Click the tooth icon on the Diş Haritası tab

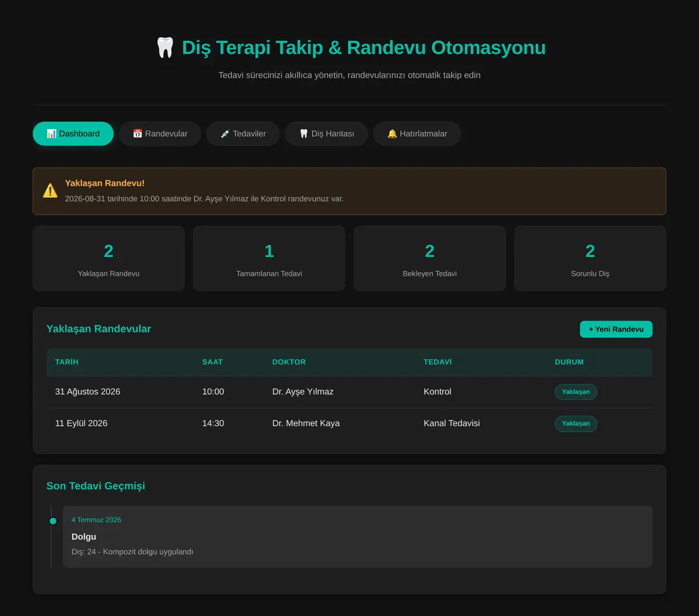tap(303, 133)
